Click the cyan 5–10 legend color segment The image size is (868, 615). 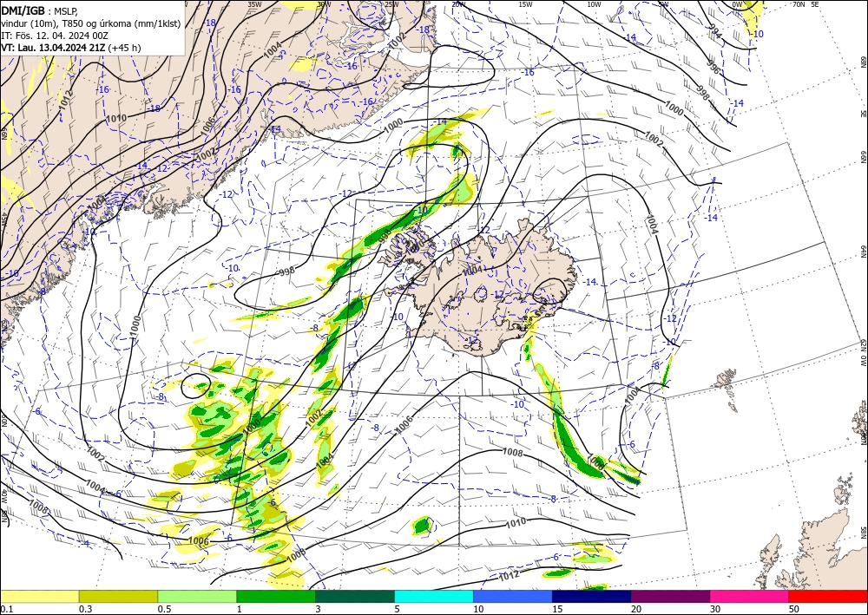pos(434,596)
